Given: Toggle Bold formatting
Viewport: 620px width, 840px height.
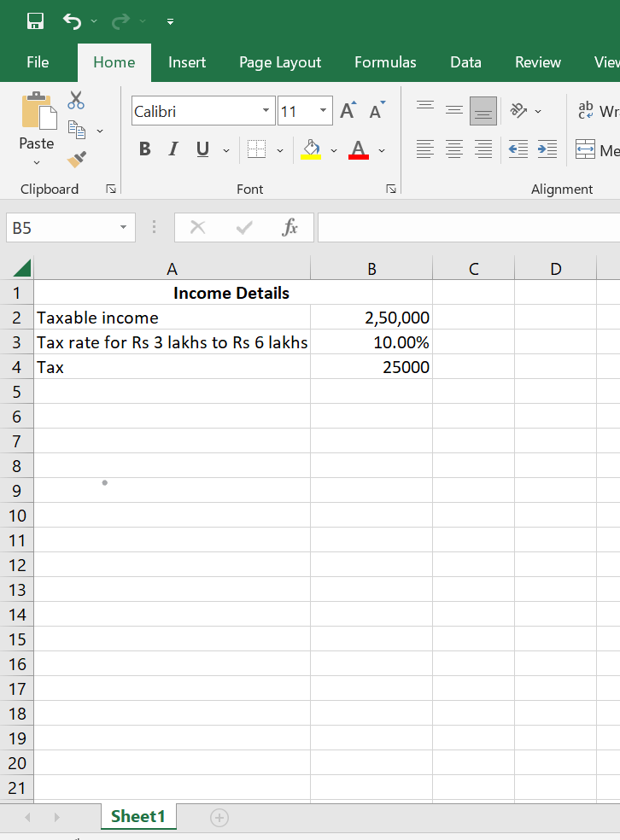Looking at the screenshot, I should click(x=144, y=149).
